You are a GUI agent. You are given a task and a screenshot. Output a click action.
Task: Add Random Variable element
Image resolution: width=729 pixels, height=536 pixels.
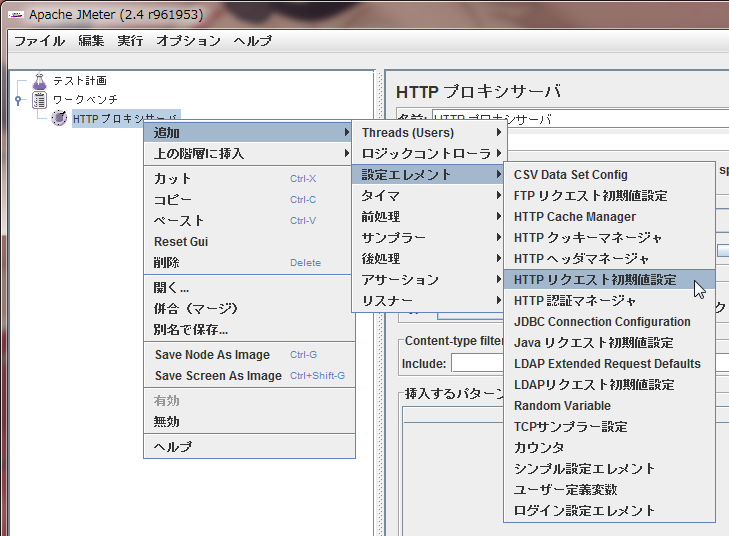tap(609, 406)
